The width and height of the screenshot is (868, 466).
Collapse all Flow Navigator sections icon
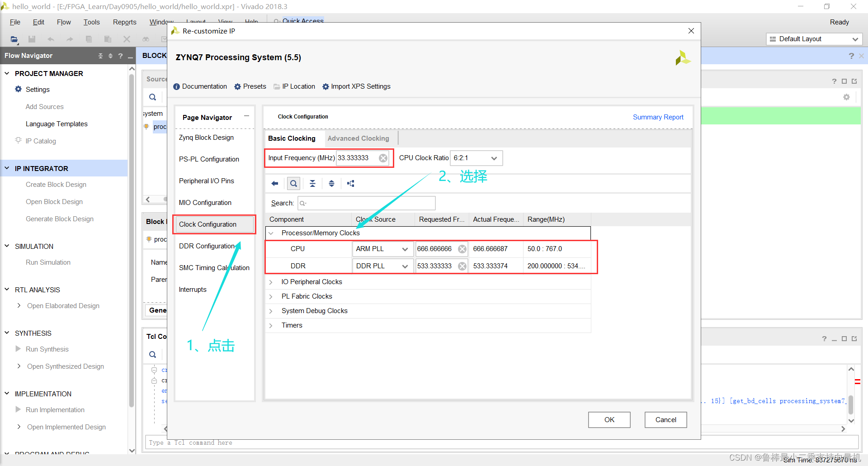[x=100, y=56]
